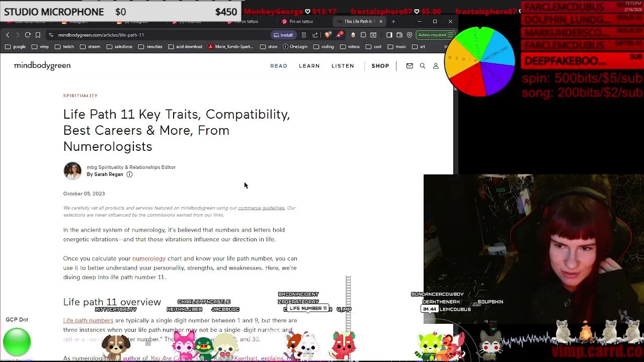Follow the numerology link in the article
644x362 pixels.
[x=149, y=258]
